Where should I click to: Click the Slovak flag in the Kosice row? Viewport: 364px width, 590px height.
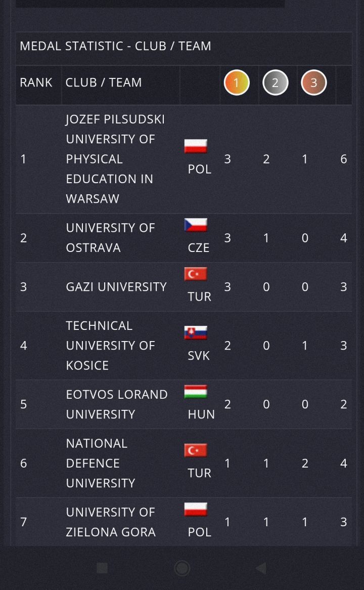pyautogui.click(x=196, y=332)
